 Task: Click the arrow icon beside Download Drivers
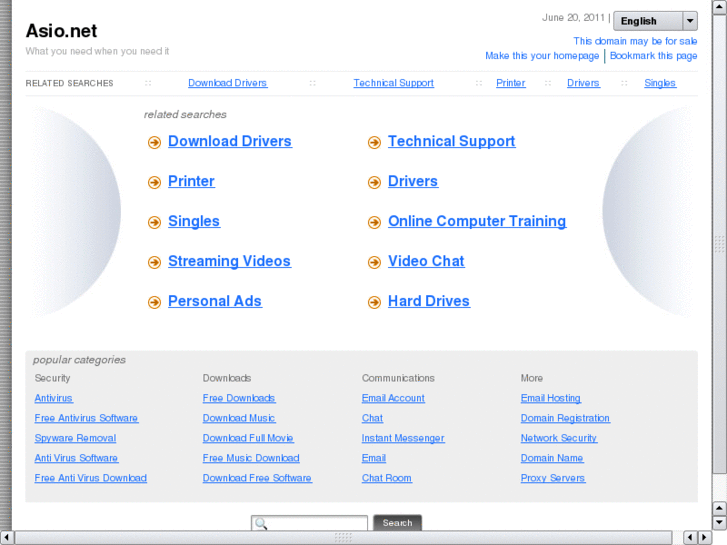pos(154,142)
